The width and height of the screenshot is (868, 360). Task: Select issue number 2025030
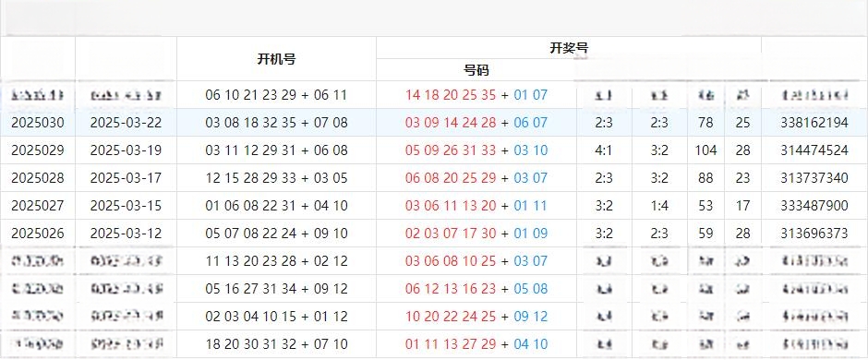(38, 123)
